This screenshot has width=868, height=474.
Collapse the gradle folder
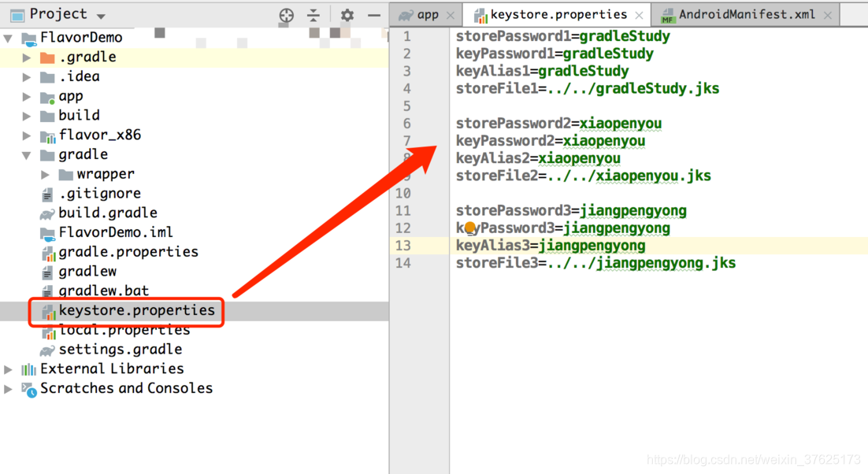26,155
